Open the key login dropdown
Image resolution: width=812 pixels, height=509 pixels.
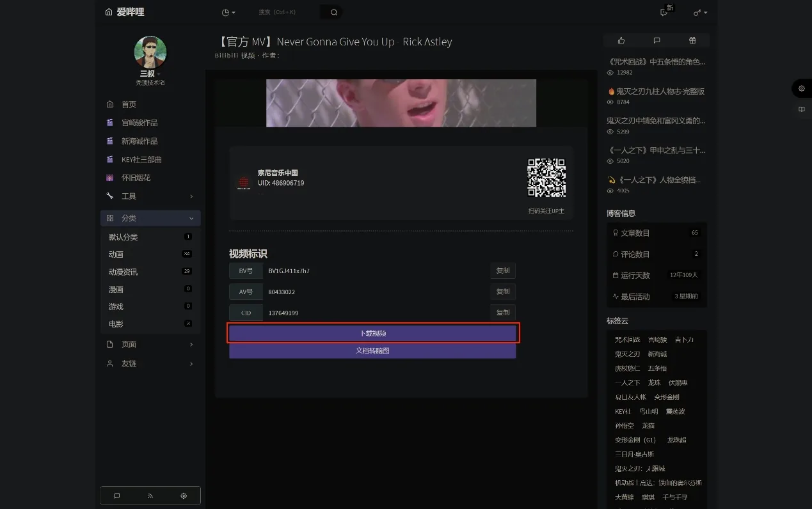700,13
